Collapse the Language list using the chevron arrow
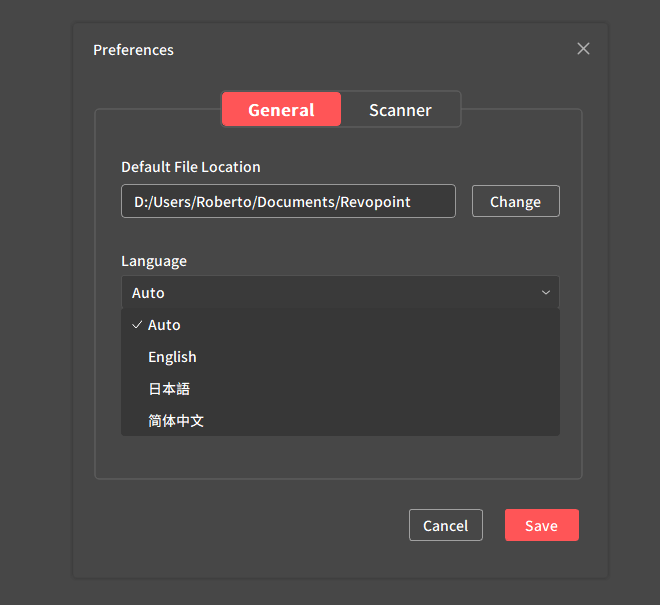This screenshot has height=605, width=660. tap(546, 293)
